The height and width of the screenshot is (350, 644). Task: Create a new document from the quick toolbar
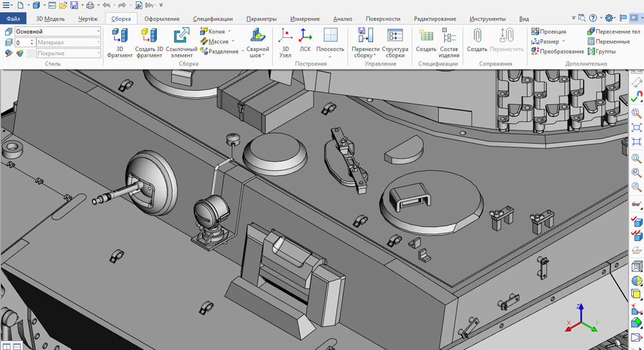tap(20, 5)
